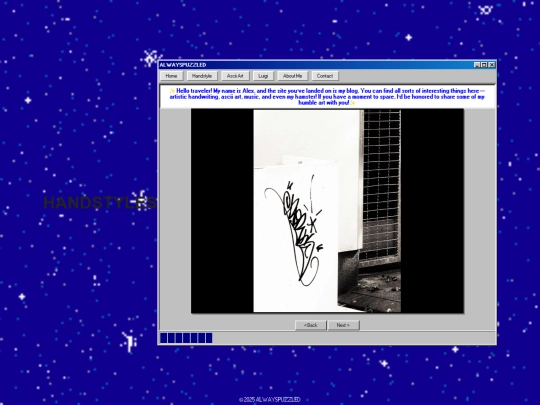Image resolution: width=540 pixels, height=405 pixels.
Task: Open the Contact page
Action: click(x=325, y=76)
